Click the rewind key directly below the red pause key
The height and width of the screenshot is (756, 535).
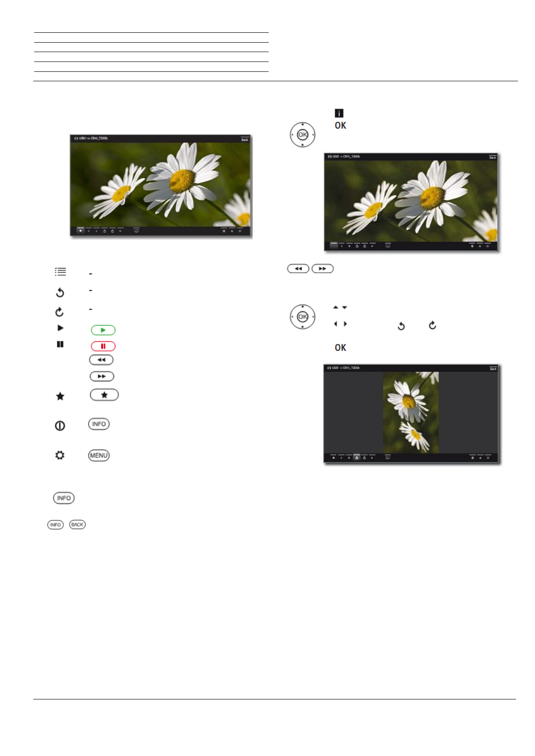pyautogui.click(x=102, y=360)
